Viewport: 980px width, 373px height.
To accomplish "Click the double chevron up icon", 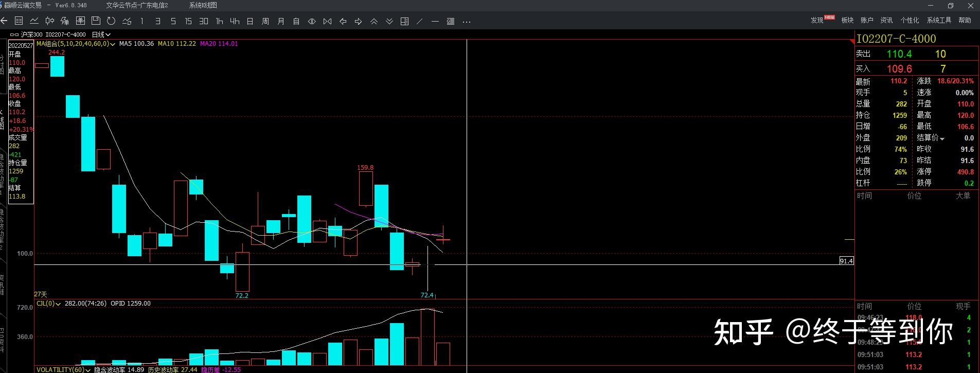I will coord(374,21).
